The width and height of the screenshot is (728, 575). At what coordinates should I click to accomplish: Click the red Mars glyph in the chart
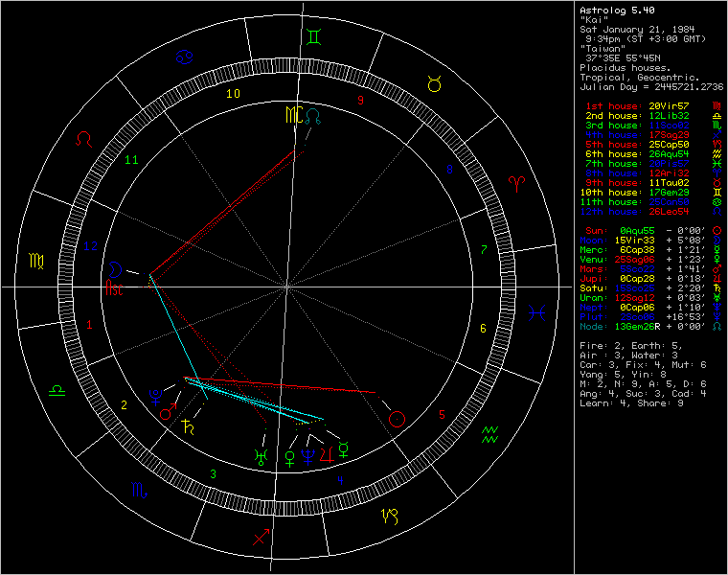(x=167, y=413)
